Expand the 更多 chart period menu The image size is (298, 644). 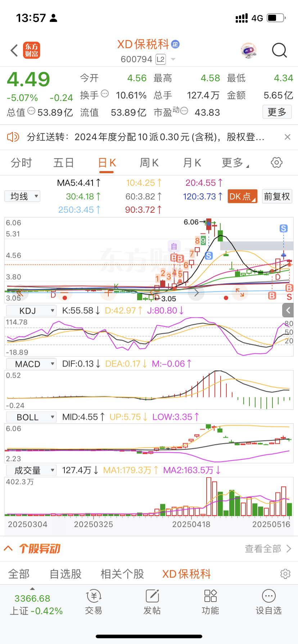pos(235,163)
